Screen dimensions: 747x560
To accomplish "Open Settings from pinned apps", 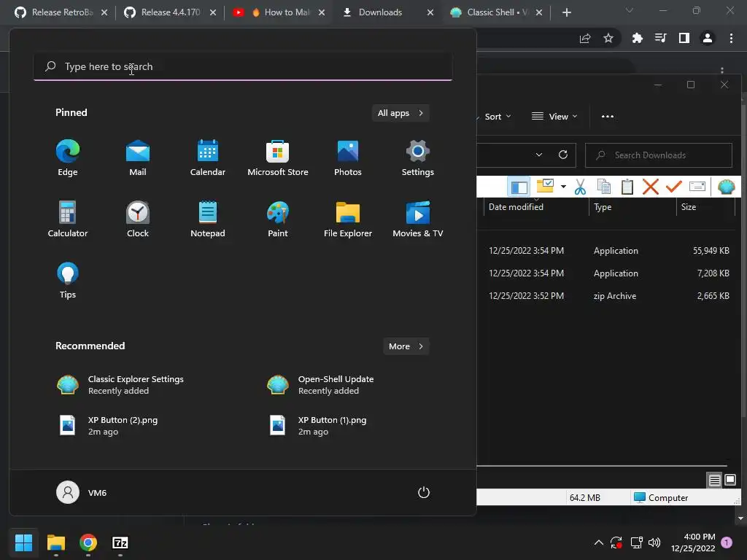I will [418, 158].
